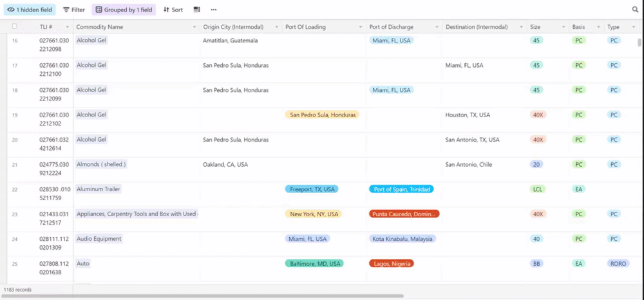This screenshot has width=644, height=300.
Task: Click TLI 027808.112 0201638 cell
Action: pos(54,268)
